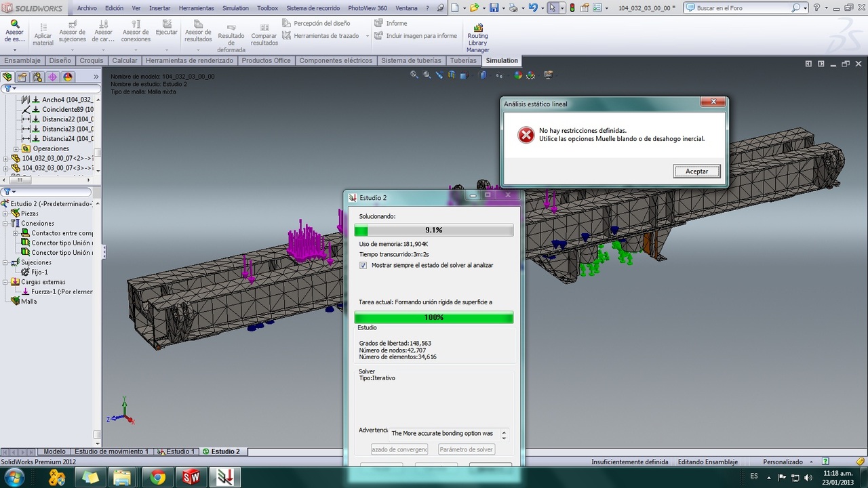Open Asesor de conexiones
The height and width of the screenshot is (488, 868).
click(x=136, y=32)
